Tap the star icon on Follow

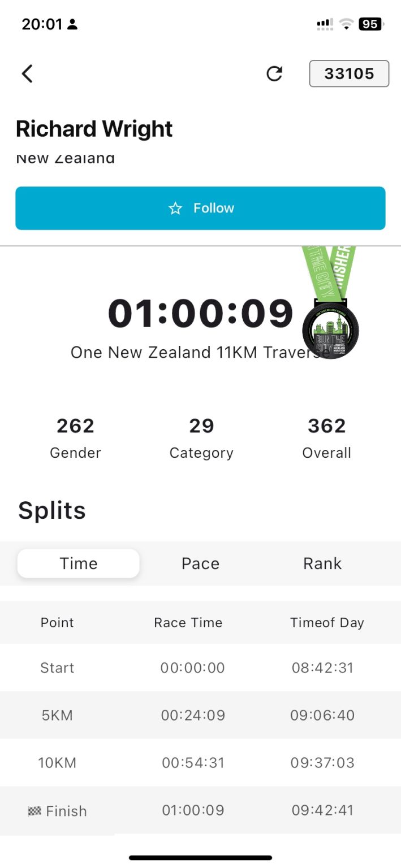[175, 209]
